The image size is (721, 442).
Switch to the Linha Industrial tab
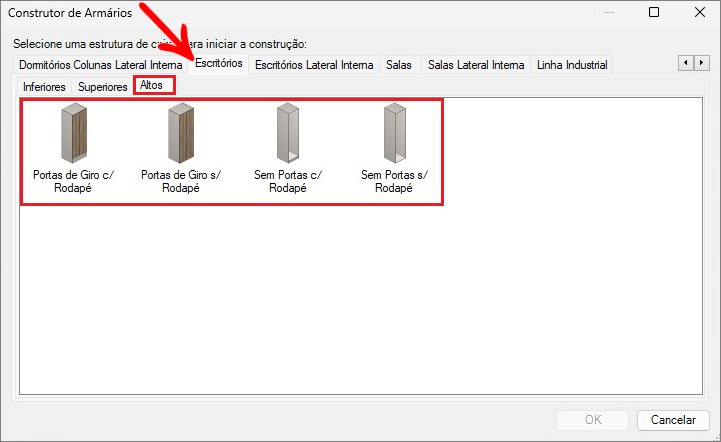(572, 65)
